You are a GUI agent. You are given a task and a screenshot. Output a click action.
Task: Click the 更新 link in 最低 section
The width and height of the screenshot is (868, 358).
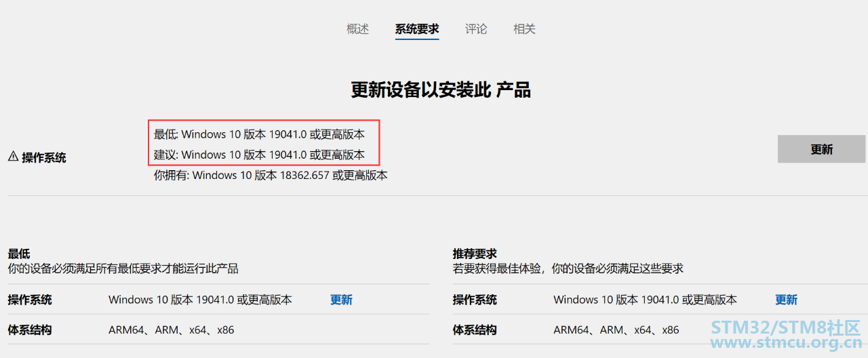coord(341,300)
